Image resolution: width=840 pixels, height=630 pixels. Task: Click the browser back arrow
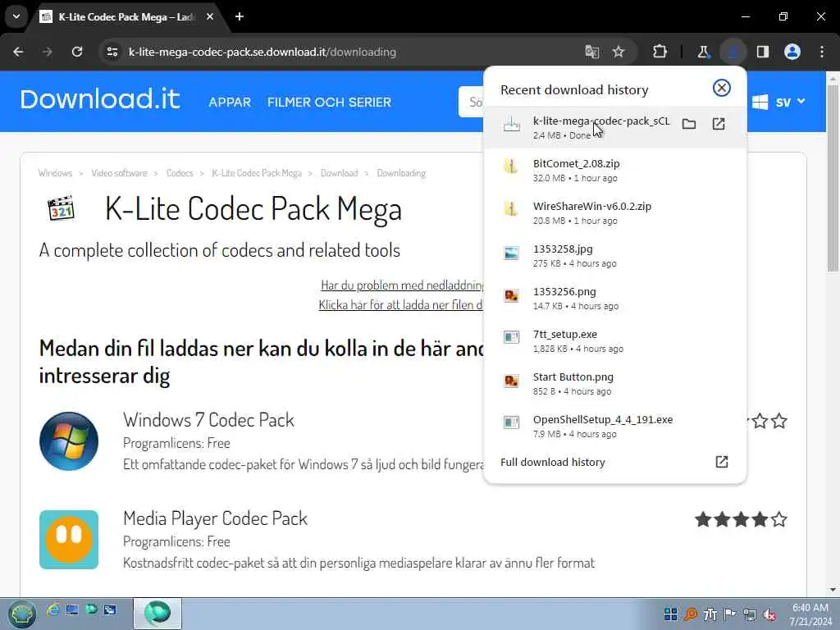click(18, 52)
